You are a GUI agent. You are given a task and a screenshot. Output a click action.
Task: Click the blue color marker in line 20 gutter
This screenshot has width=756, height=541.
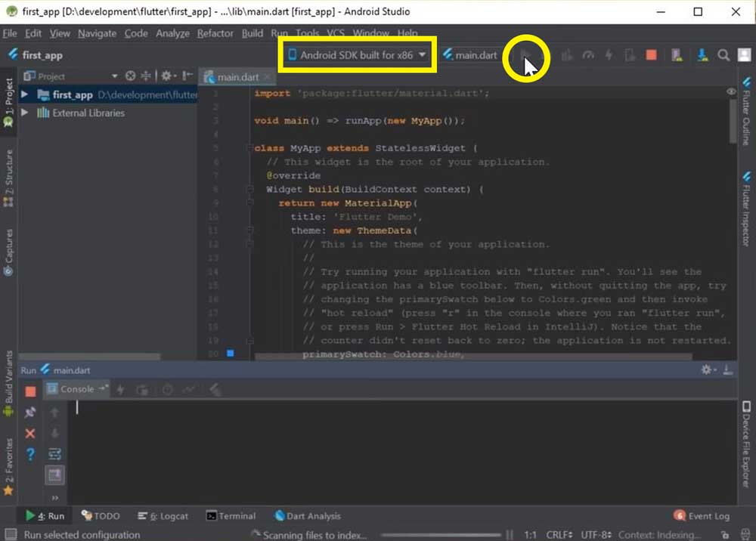pyautogui.click(x=231, y=353)
